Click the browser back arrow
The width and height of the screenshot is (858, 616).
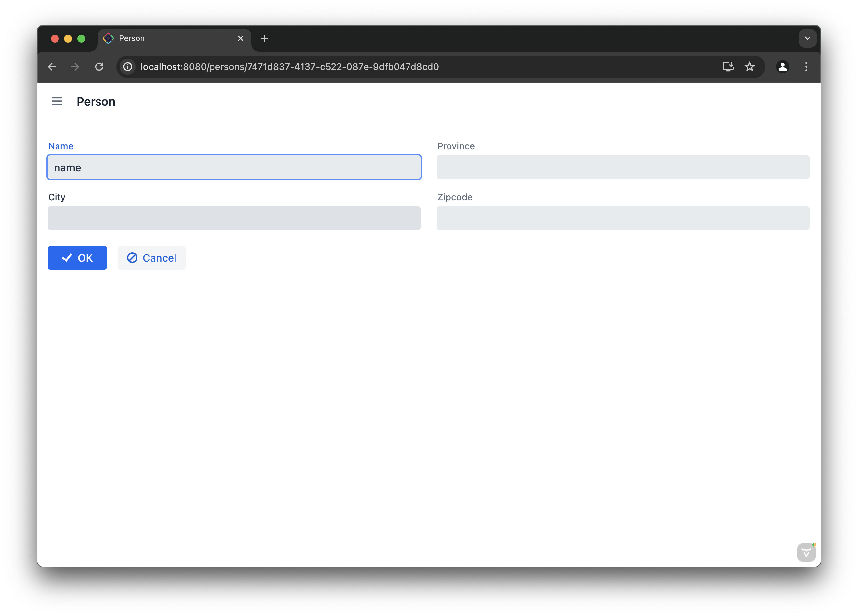[x=52, y=67]
